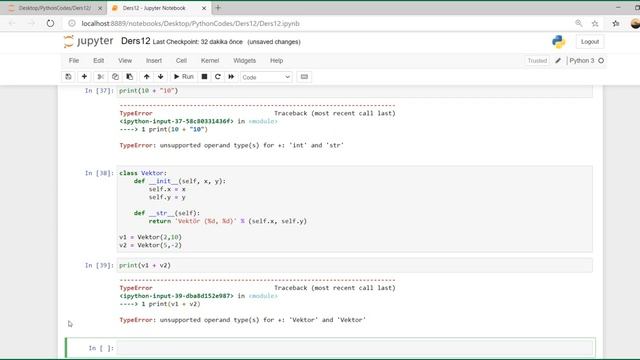This screenshot has width=640, height=360.
Task: Click the Jupyter logo
Action: pos(89,41)
